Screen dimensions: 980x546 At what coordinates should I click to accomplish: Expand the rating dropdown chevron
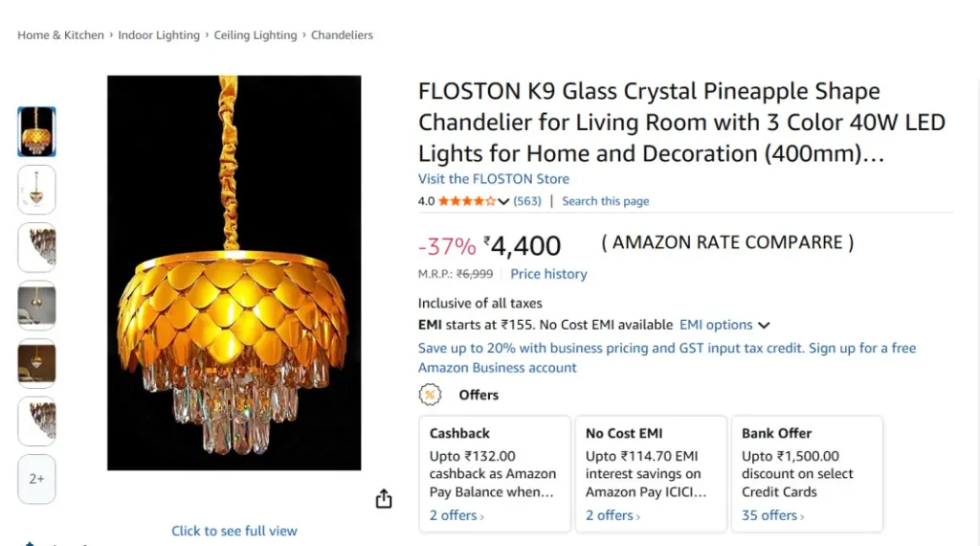point(503,201)
